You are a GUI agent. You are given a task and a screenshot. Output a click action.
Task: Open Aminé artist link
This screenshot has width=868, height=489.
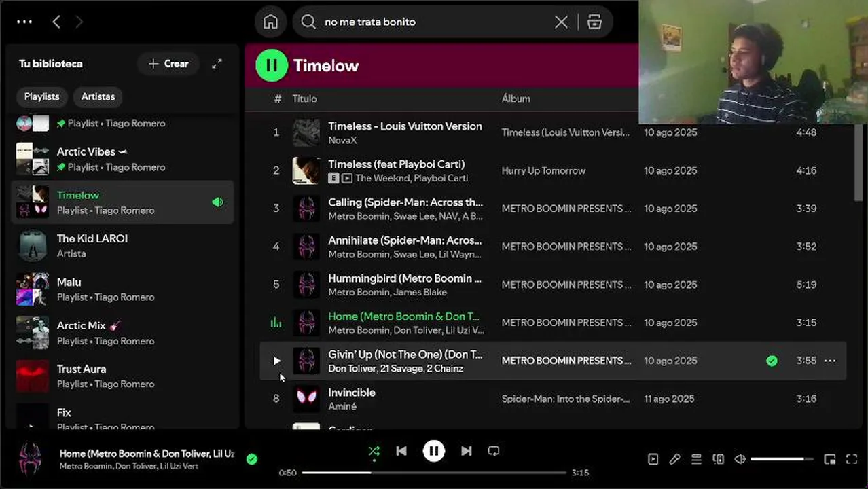(342, 407)
